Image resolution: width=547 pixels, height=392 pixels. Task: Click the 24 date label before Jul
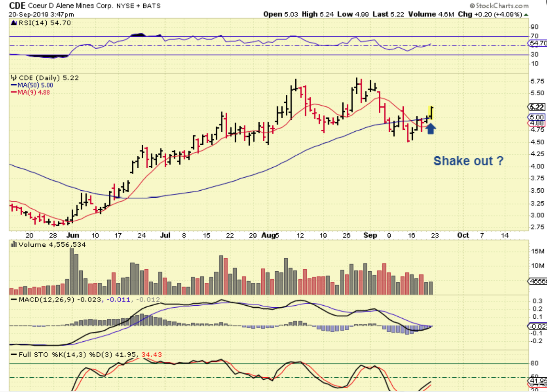click(142, 235)
